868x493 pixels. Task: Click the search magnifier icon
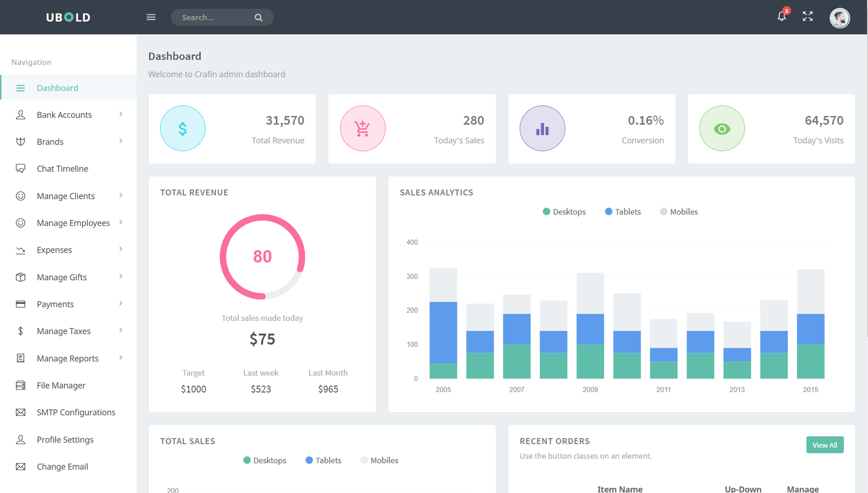pyautogui.click(x=259, y=17)
